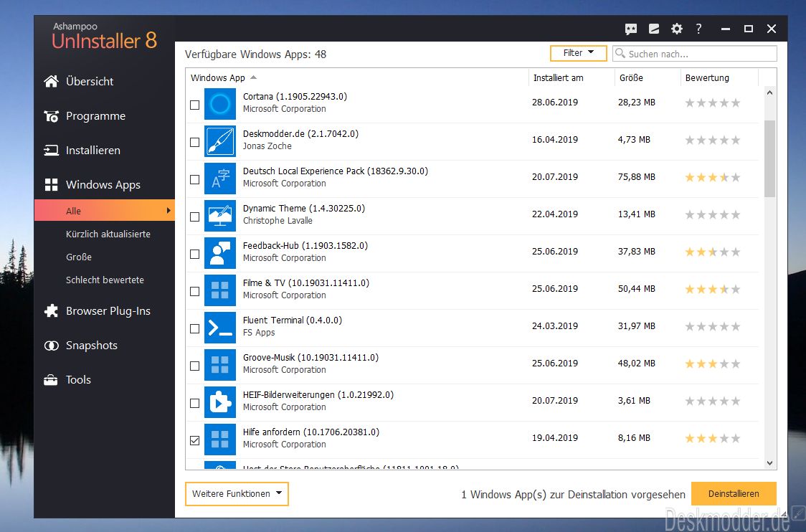Click the list scrollbar up arrow

coord(769,93)
